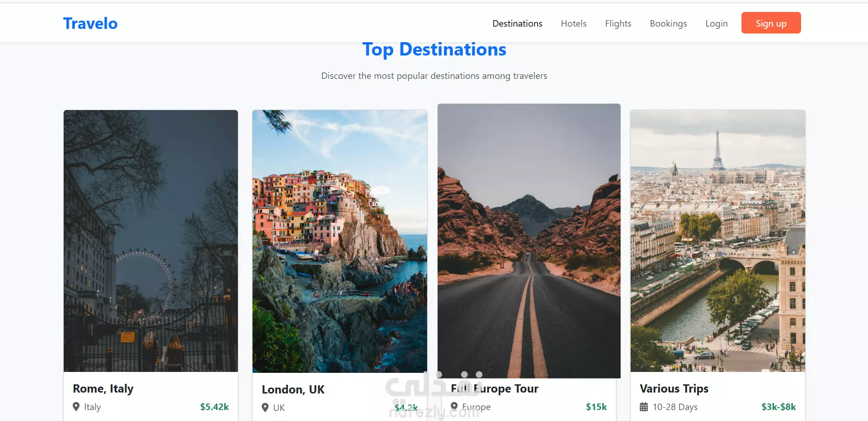This screenshot has height=421, width=868.
Task: Click the location pin icon beside Italy
Action: pos(76,407)
